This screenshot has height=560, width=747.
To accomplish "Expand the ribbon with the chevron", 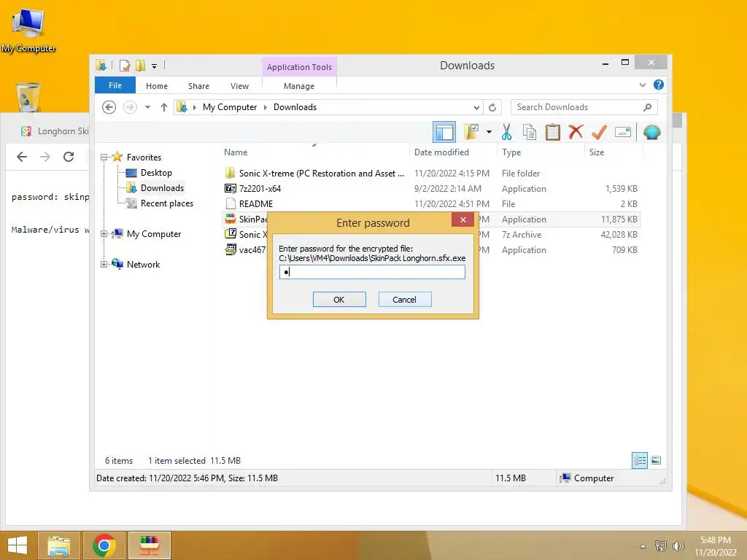I will click(x=642, y=85).
